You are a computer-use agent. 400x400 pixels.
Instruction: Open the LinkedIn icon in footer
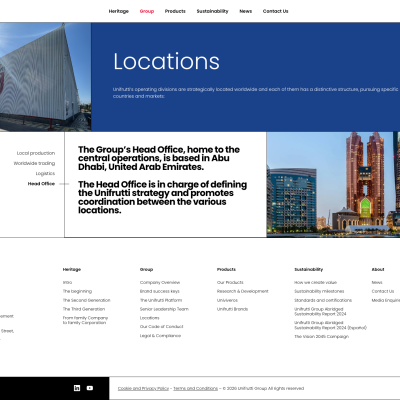(x=77, y=388)
